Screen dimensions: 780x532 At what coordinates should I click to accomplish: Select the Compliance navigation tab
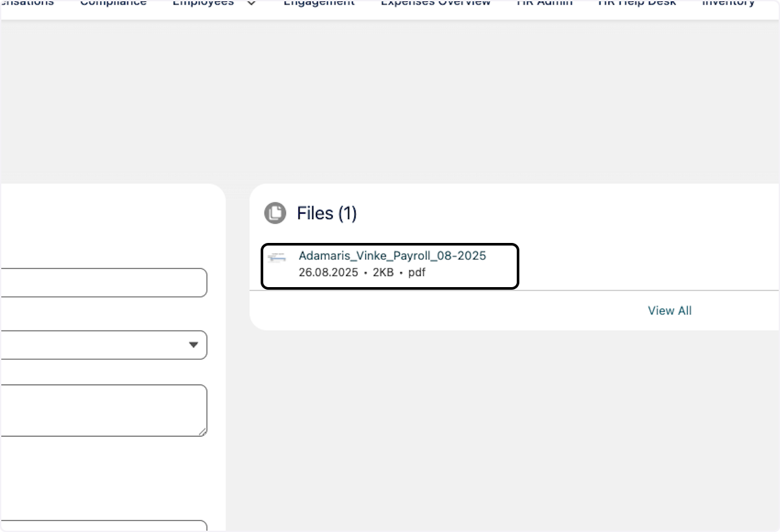pyautogui.click(x=113, y=3)
